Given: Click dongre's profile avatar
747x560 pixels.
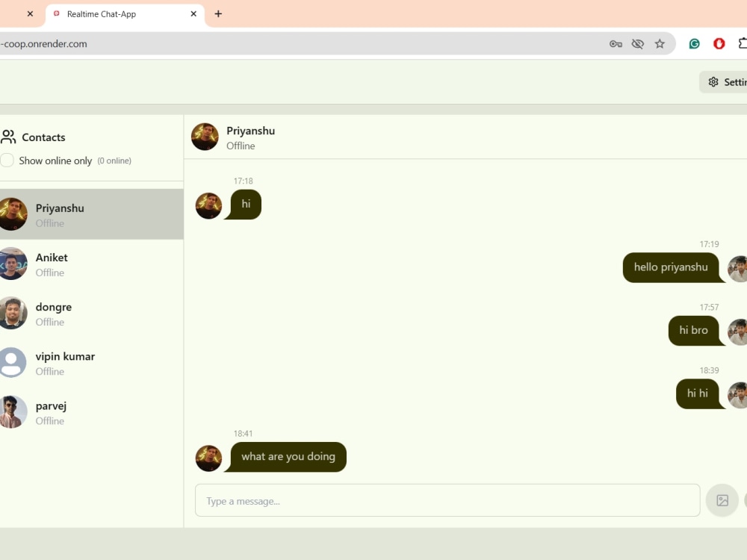Looking at the screenshot, I should (x=13, y=314).
